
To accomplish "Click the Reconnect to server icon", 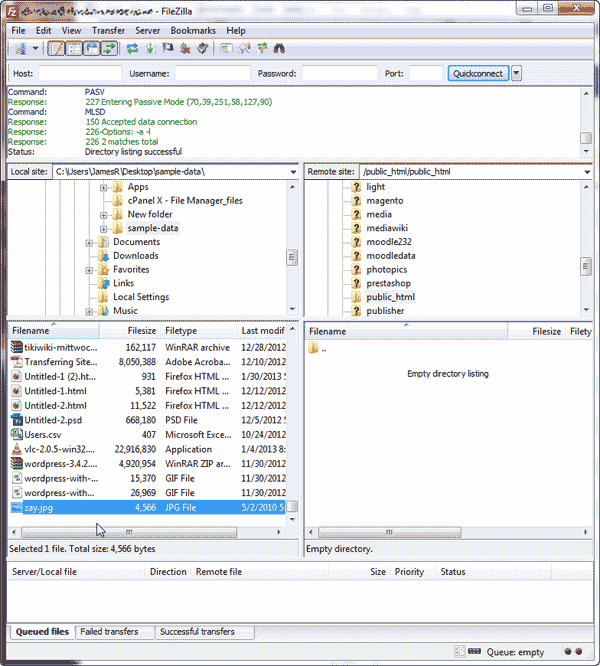I will (x=202, y=48).
